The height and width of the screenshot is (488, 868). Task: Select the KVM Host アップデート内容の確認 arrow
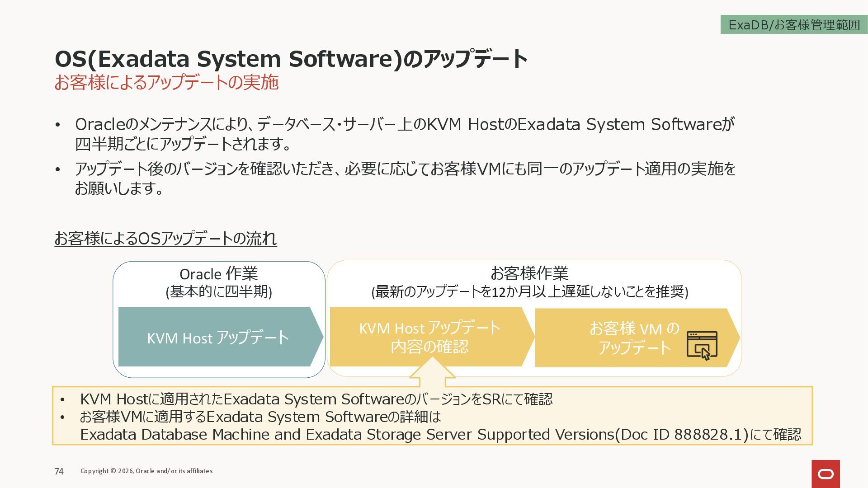tap(429, 337)
